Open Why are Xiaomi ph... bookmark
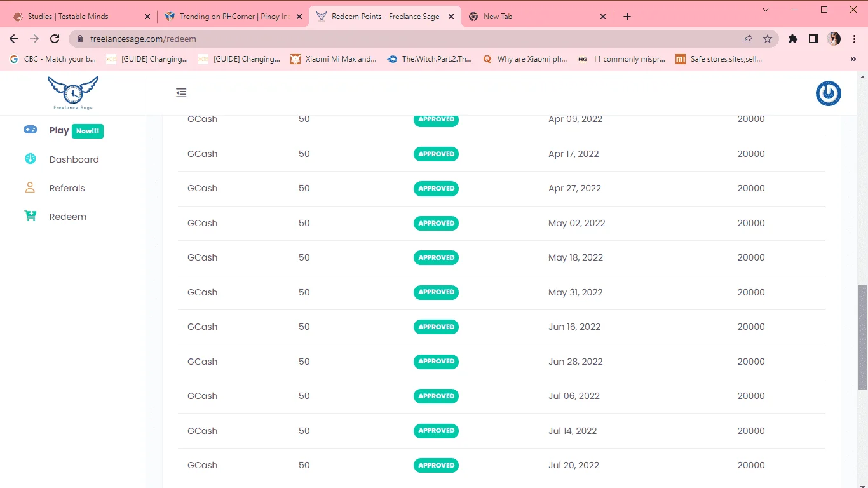The height and width of the screenshot is (488, 868). click(525, 59)
